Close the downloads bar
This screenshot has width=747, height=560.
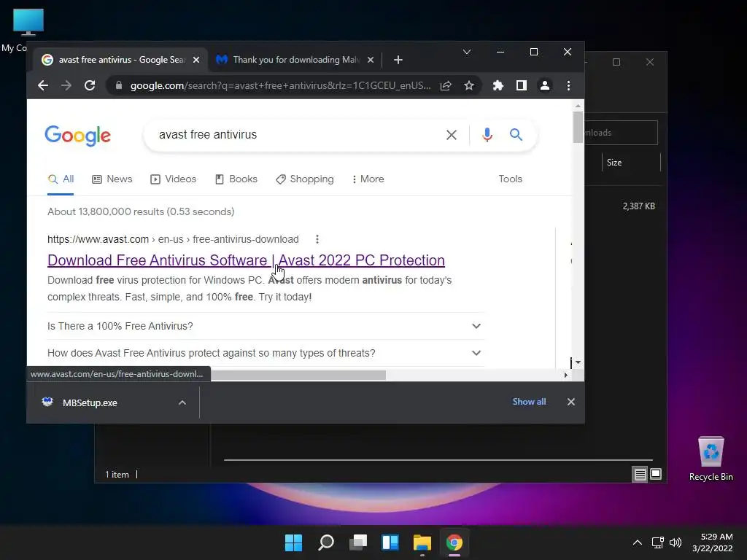point(570,402)
